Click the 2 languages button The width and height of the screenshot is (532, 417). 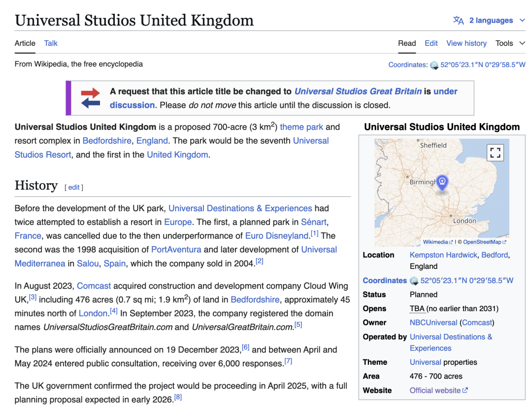[x=489, y=20]
